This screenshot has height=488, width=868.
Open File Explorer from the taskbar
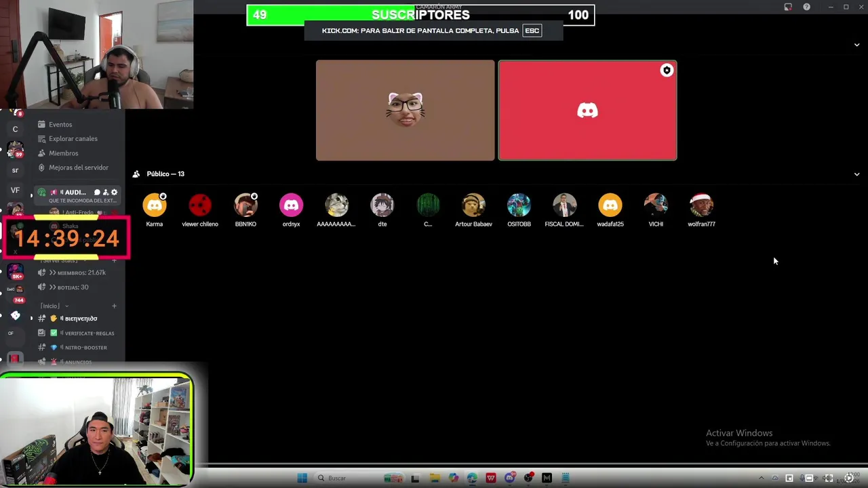pyautogui.click(x=435, y=478)
